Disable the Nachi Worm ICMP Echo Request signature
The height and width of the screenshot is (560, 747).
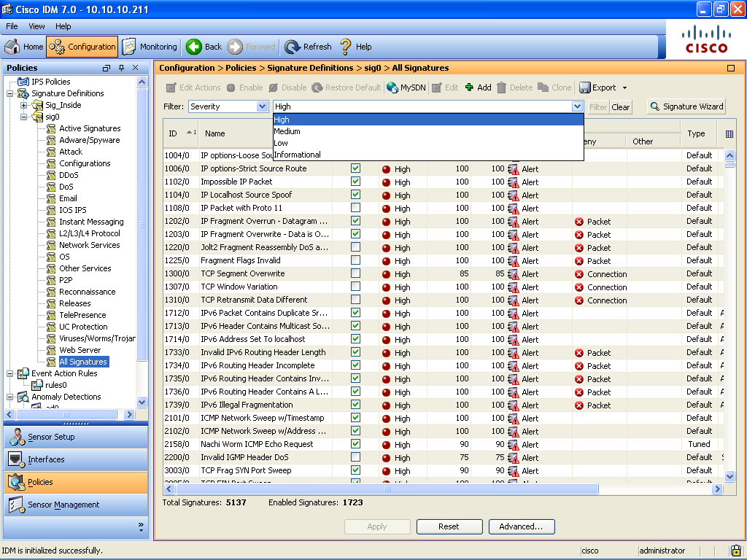[355, 444]
